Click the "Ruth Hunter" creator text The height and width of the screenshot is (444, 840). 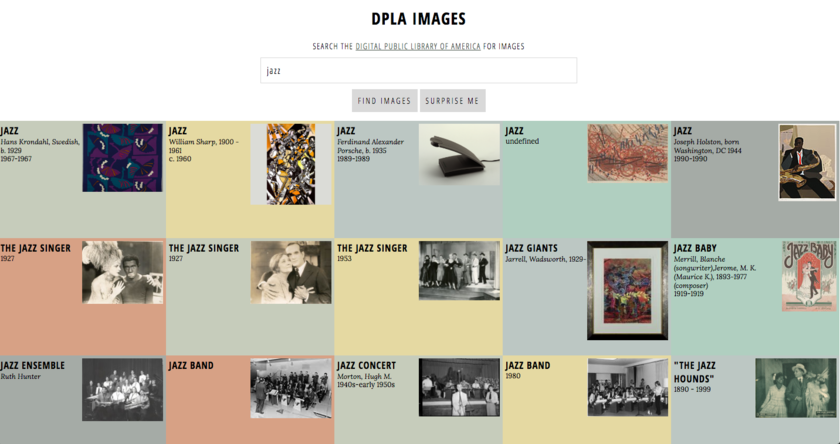[x=20, y=377]
